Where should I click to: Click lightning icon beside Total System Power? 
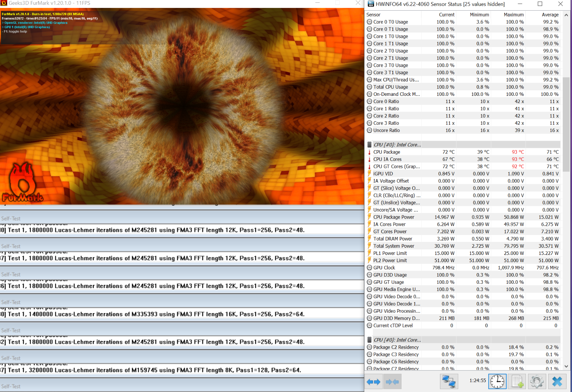370,246
